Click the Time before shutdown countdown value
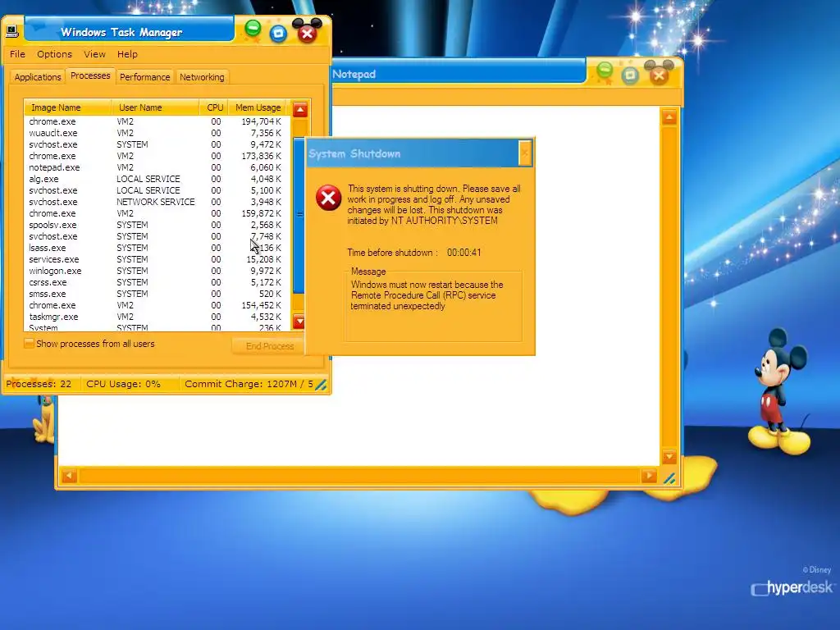The image size is (840, 630). click(464, 253)
